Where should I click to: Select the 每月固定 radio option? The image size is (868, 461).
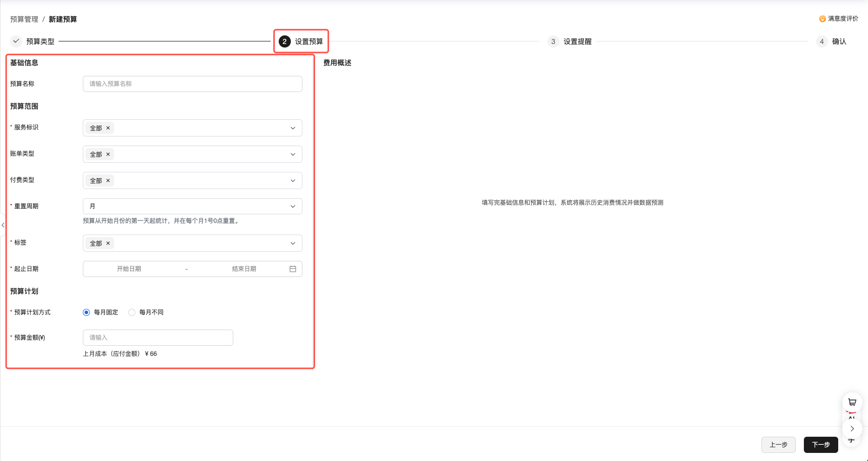coord(86,312)
